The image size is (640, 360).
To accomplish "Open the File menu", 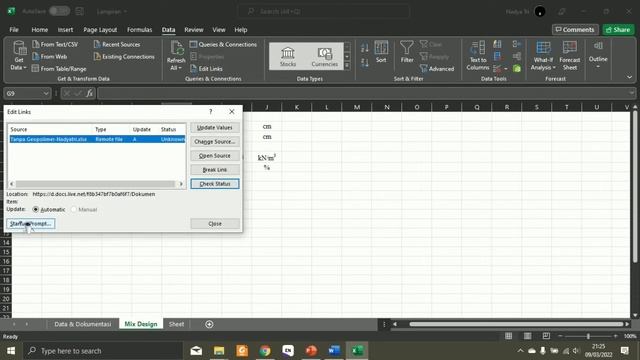I will coord(14,30).
